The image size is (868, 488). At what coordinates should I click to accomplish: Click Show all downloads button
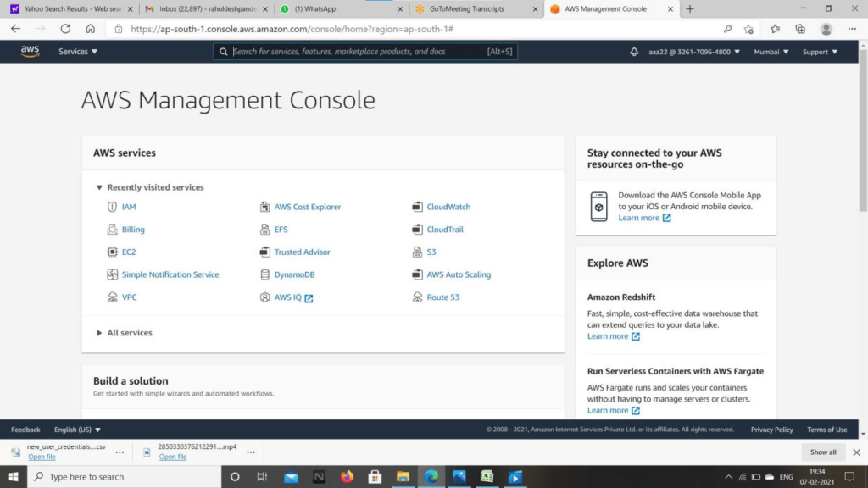point(823,452)
